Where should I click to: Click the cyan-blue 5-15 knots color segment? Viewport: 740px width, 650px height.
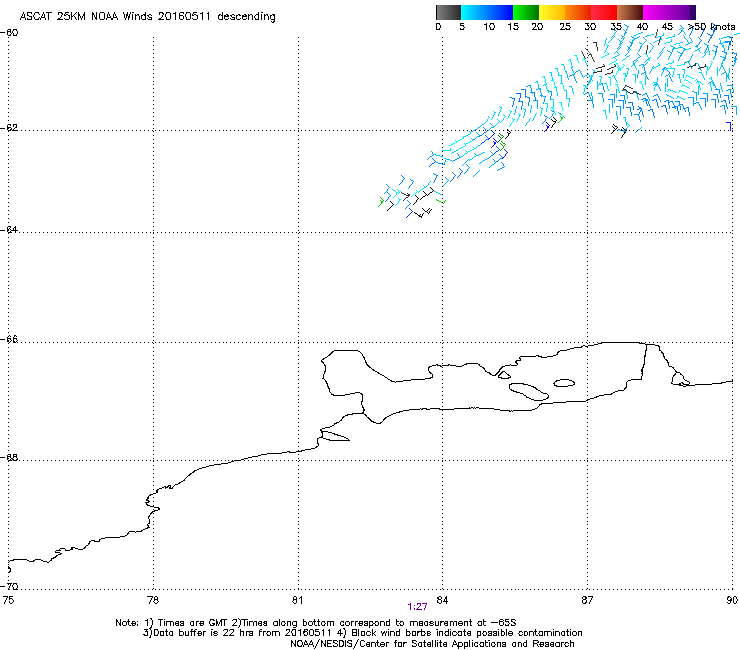[x=487, y=12]
